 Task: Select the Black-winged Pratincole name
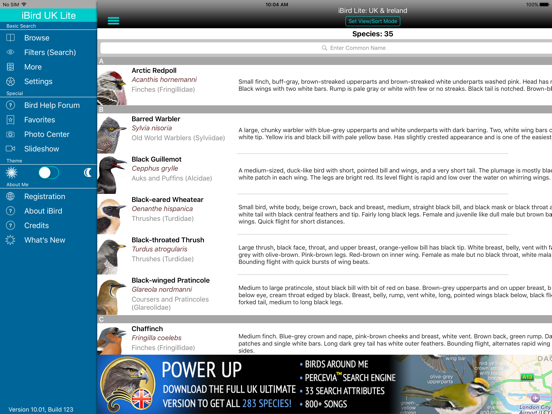pyautogui.click(x=170, y=280)
